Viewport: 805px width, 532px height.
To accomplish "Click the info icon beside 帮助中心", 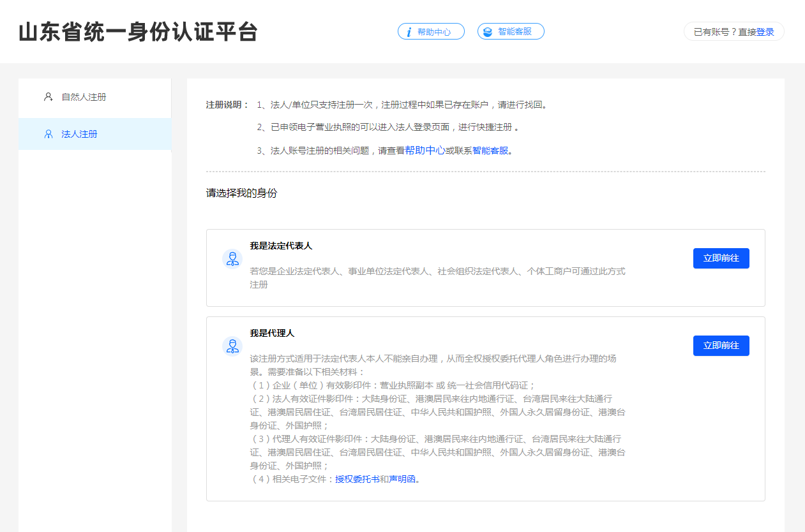I will [409, 32].
